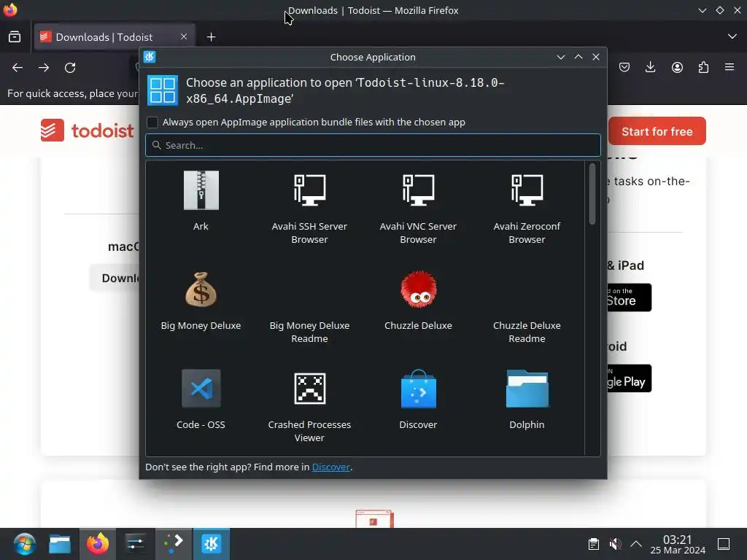The height and width of the screenshot is (560, 747).
Task: Close the Downloads | Todoist tab
Action: click(183, 36)
